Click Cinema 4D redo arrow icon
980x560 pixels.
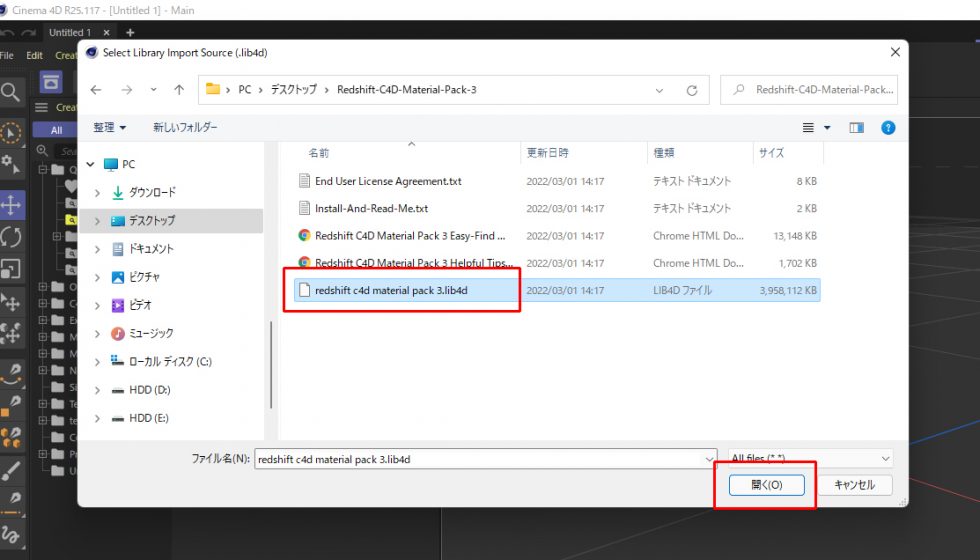click(x=29, y=32)
